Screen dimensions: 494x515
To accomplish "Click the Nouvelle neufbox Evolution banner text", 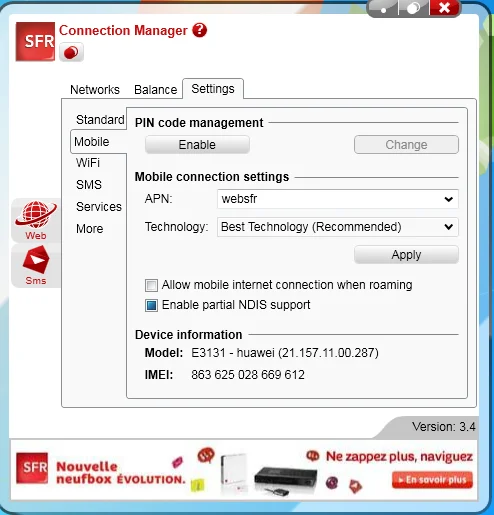I will click(120, 473).
